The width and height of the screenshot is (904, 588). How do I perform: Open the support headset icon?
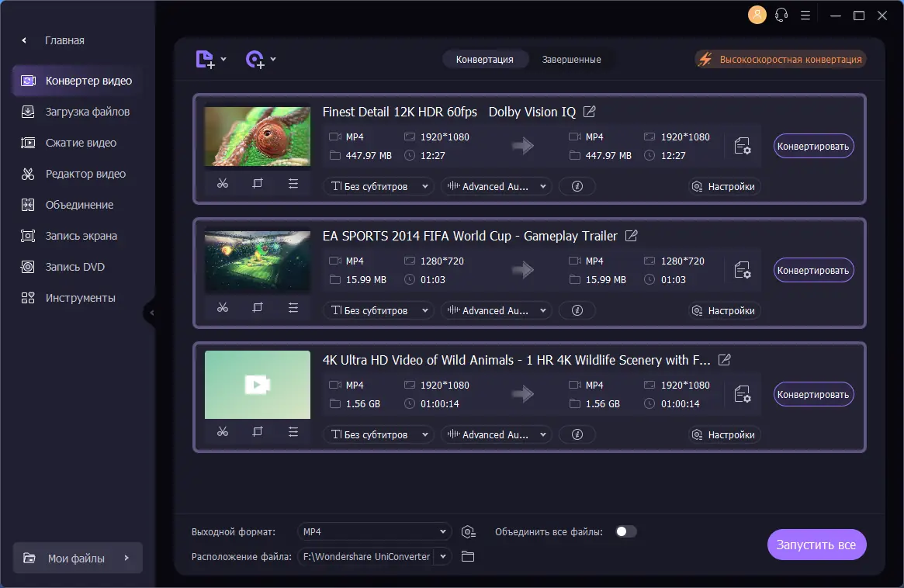(x=781, y=15)
